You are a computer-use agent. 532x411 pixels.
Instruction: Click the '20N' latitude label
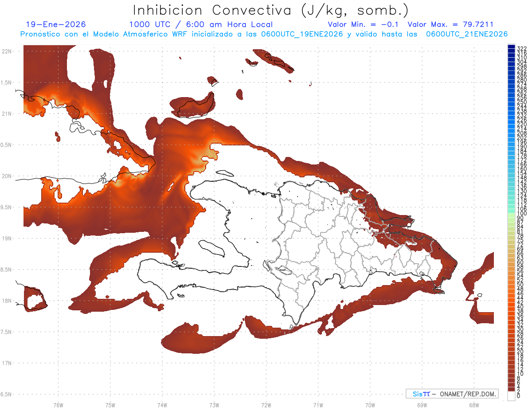coord(7,176)
